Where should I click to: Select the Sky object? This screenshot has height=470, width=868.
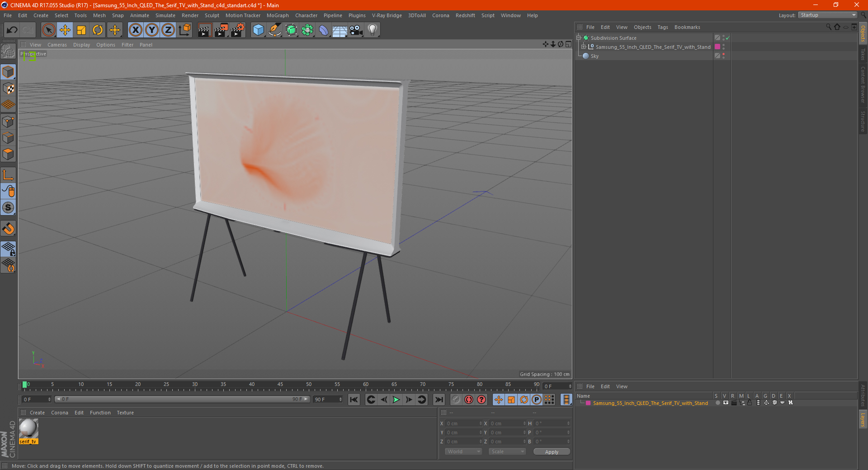click(x=594, y=56)
